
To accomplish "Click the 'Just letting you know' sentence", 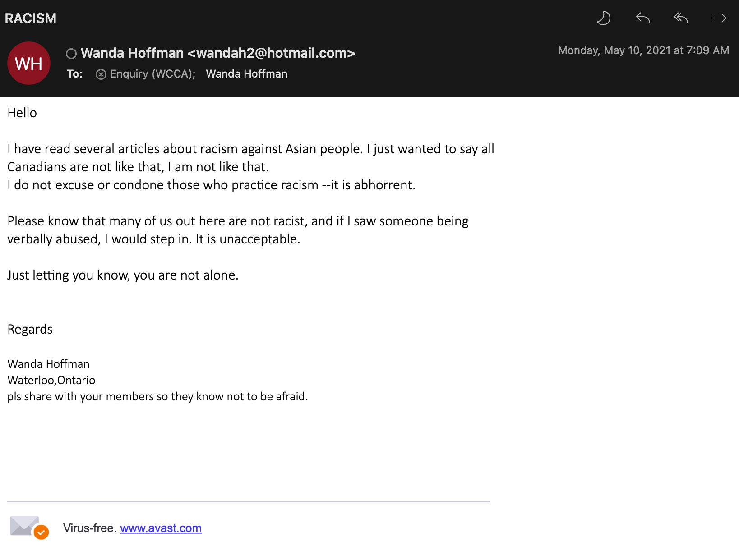I will click(123, 275).
